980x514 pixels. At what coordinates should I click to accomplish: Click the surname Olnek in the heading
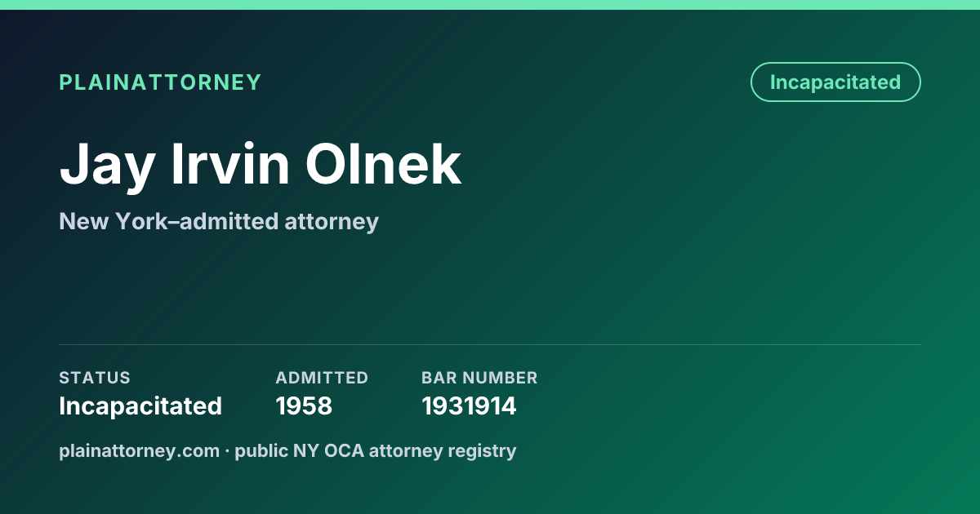384,164
